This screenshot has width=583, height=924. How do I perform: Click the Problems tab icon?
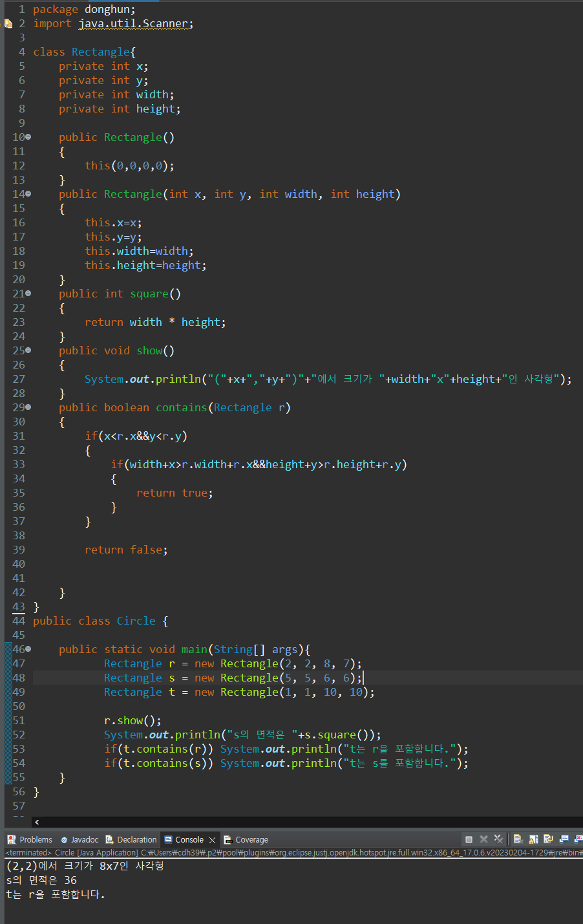point(12,839)
